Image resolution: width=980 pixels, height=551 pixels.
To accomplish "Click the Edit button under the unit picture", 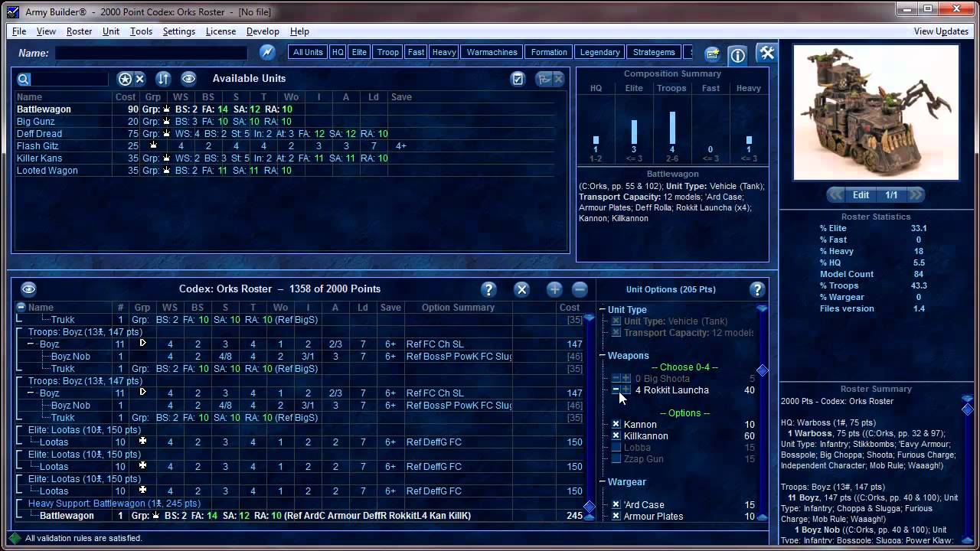I will pyautogui.click(x=861, y=194).
